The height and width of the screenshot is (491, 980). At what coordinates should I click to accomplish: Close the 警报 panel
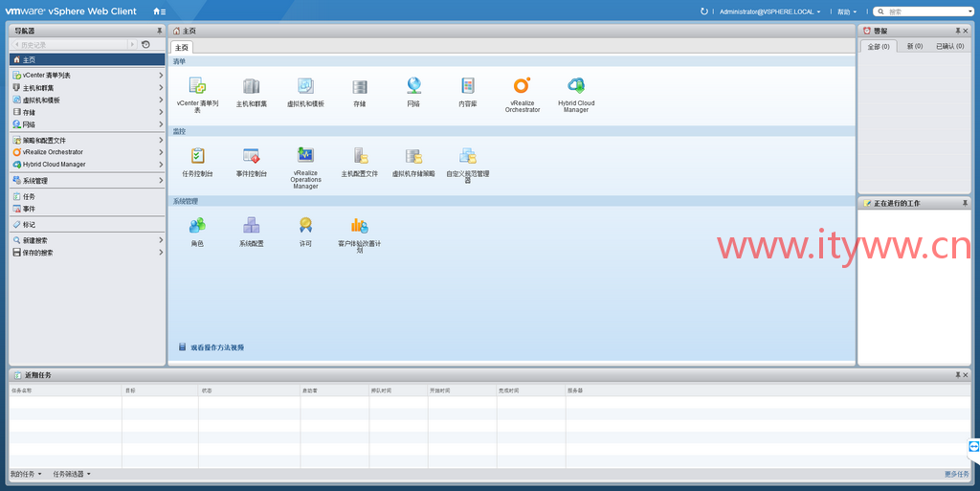pos(966,31)
